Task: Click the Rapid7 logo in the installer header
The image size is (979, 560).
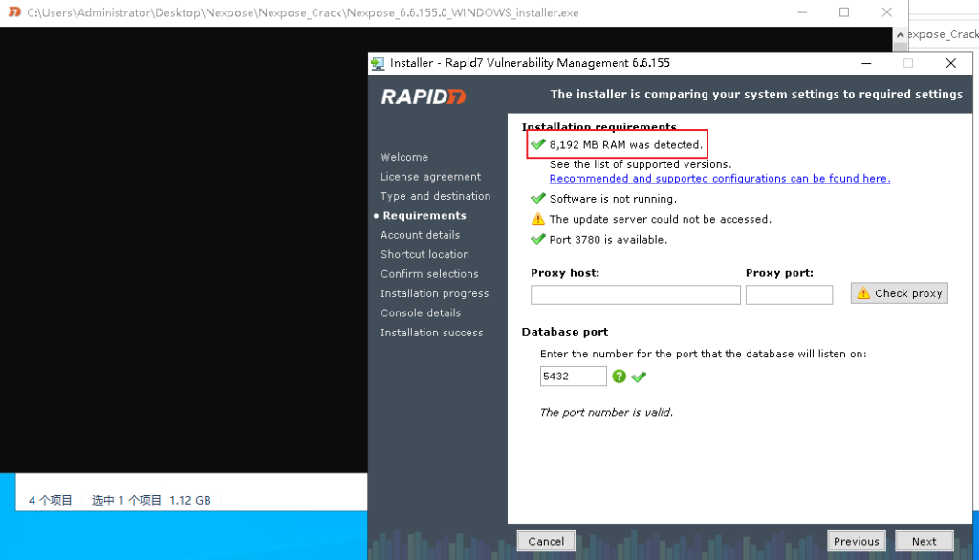Action: [424, 97]
